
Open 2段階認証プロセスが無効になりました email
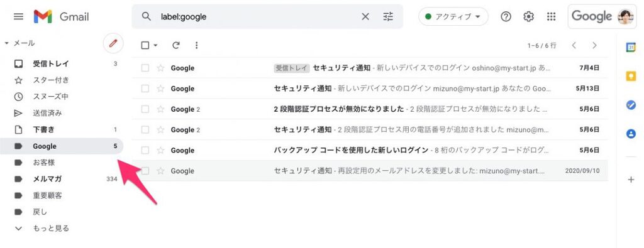370,109
